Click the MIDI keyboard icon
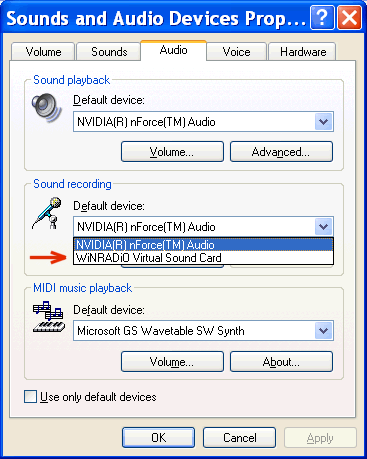 [49, 317]
